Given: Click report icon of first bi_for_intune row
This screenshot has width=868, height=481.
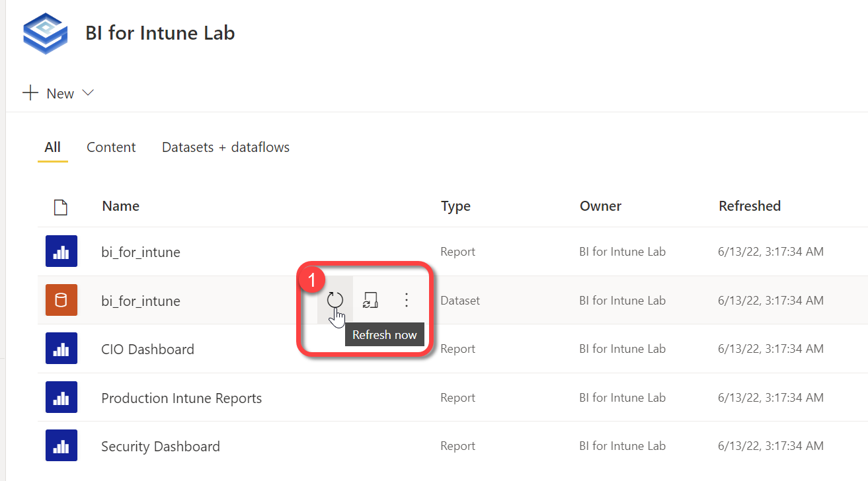Looking at the screenshot, I should pos(61,252).
